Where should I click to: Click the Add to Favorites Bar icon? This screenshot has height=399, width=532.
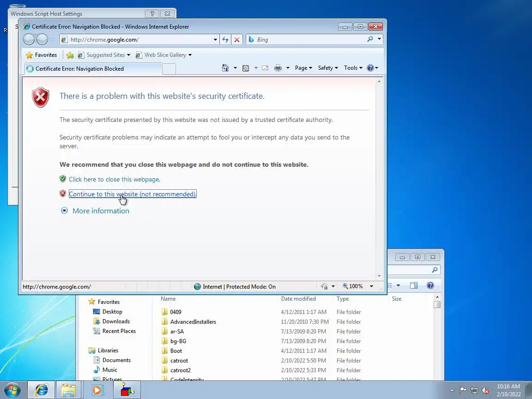pyautogui.click(x=70, y=55)
